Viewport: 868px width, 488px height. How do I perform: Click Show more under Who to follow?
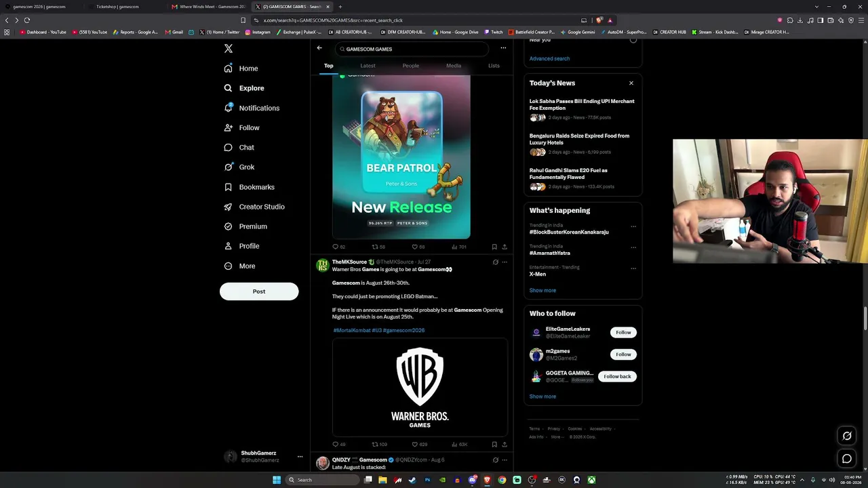542,397
